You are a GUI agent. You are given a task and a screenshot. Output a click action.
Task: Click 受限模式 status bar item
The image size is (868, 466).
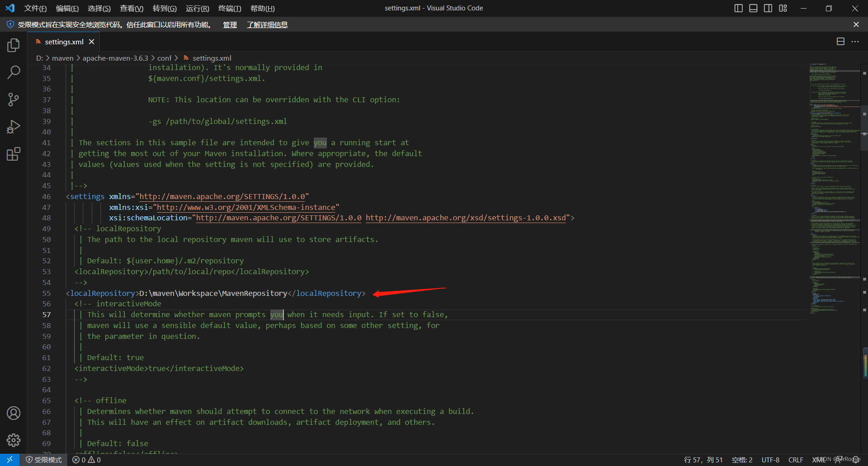coord(44,460)
